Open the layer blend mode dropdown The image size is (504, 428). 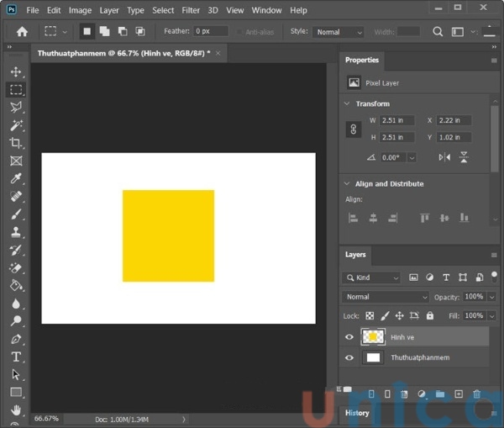coord(386,297)
